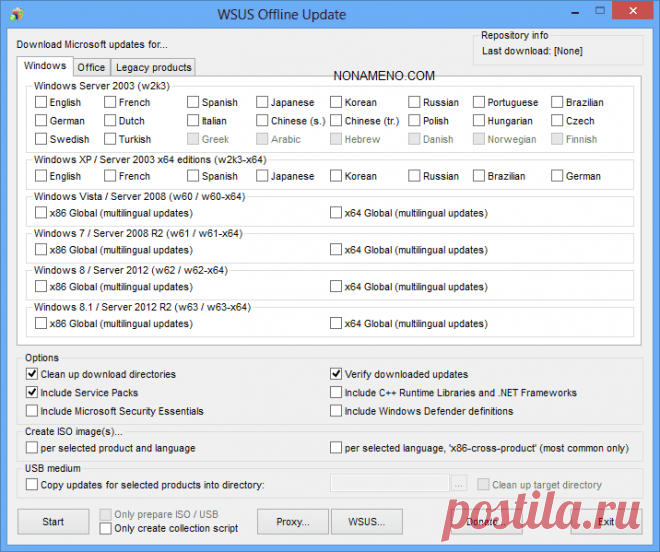Screen dimensions: 660x552
Task: Open the Proxy... settings
Action: click(293, 521)
